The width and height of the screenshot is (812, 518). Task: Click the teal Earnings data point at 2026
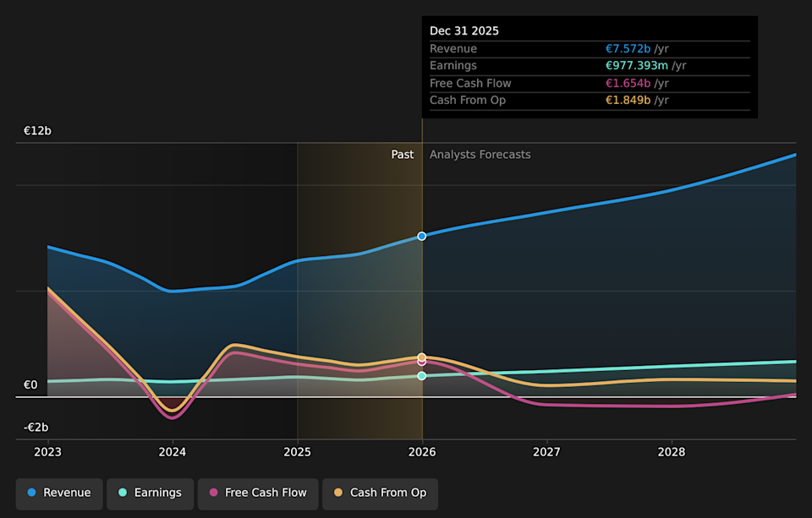[422, 376]
